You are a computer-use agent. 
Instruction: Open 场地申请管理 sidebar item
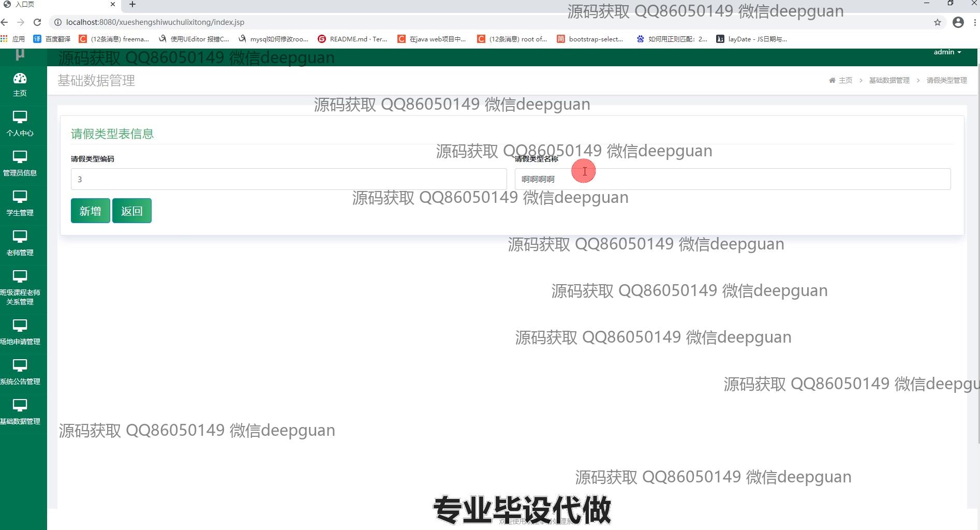click(20, 332)
